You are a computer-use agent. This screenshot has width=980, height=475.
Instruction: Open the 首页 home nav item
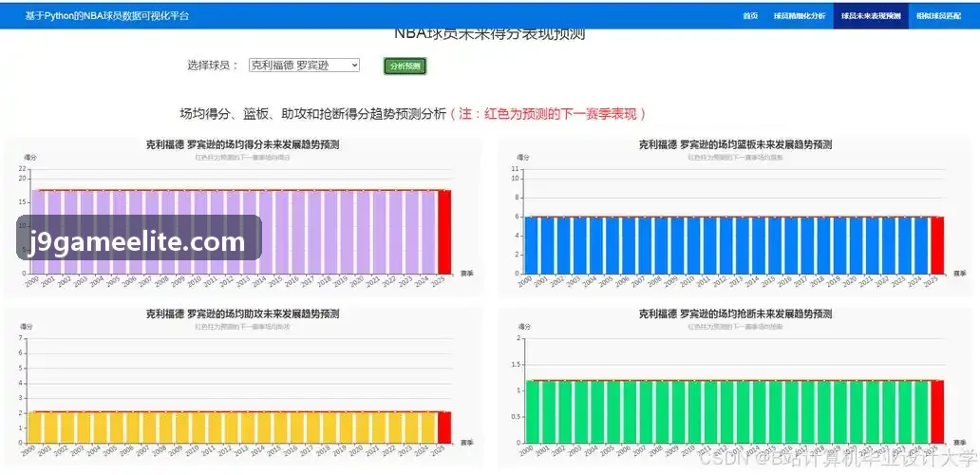750,16
